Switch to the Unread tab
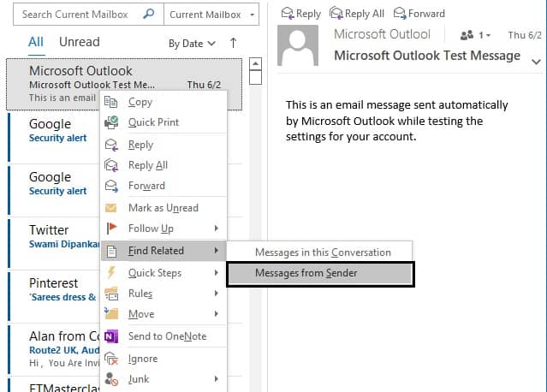This screenshot has width=547, height=392. (80, 42)
